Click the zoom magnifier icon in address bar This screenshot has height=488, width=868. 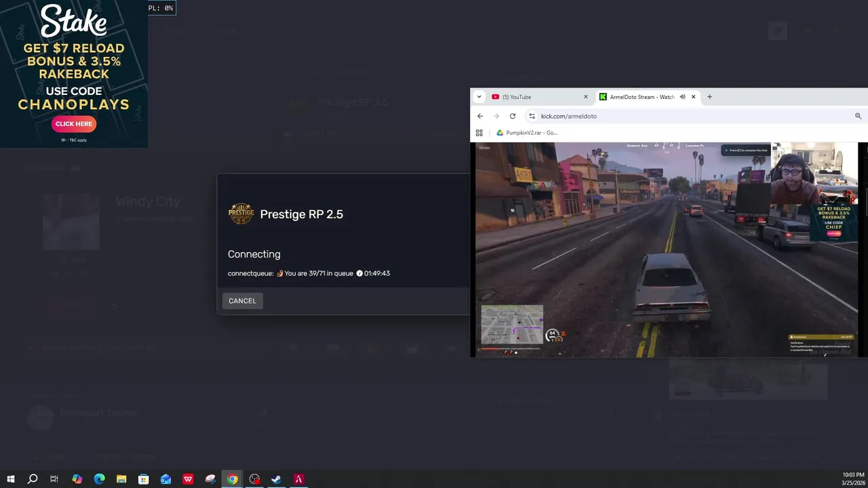tap(858, 116)
